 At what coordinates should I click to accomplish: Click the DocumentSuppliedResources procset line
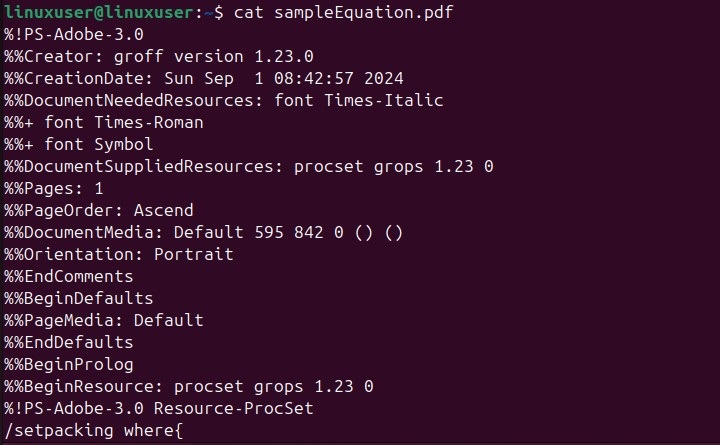pyautogui.click(x=248, y=166)
